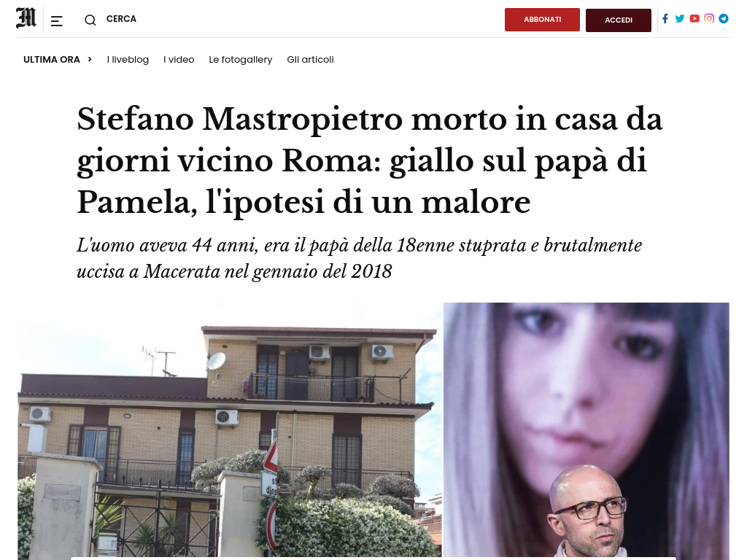The height and width of the screenshot is (560, 747).
Task: Open the ULTIMA ORA section
Action: coord(52,60)
